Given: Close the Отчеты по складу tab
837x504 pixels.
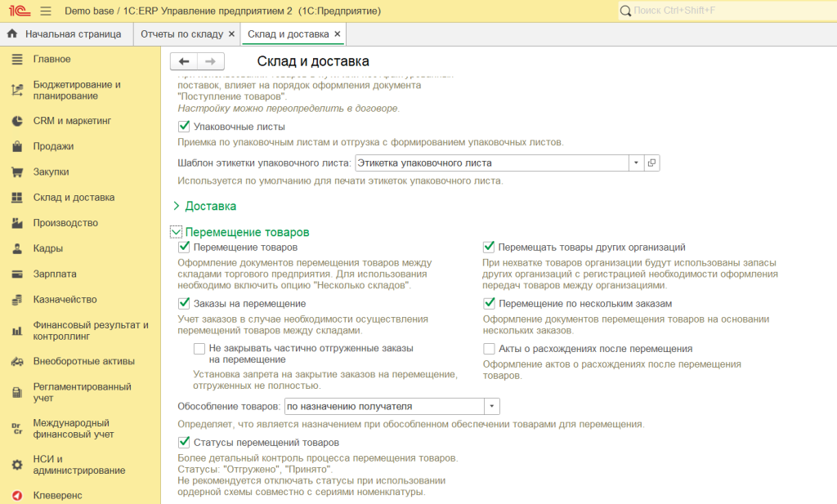Looking at the screenshot, I should [x=231, y=34].
